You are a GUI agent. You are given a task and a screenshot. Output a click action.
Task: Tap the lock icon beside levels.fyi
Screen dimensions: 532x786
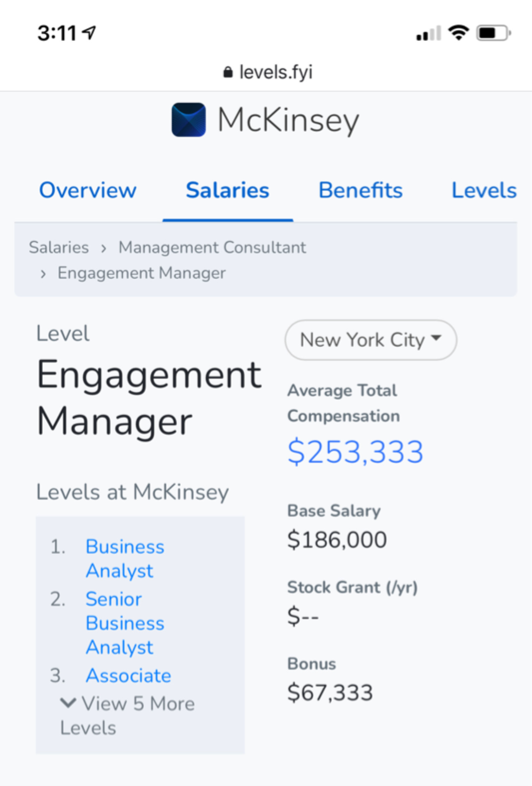click(x=228, y=72)
